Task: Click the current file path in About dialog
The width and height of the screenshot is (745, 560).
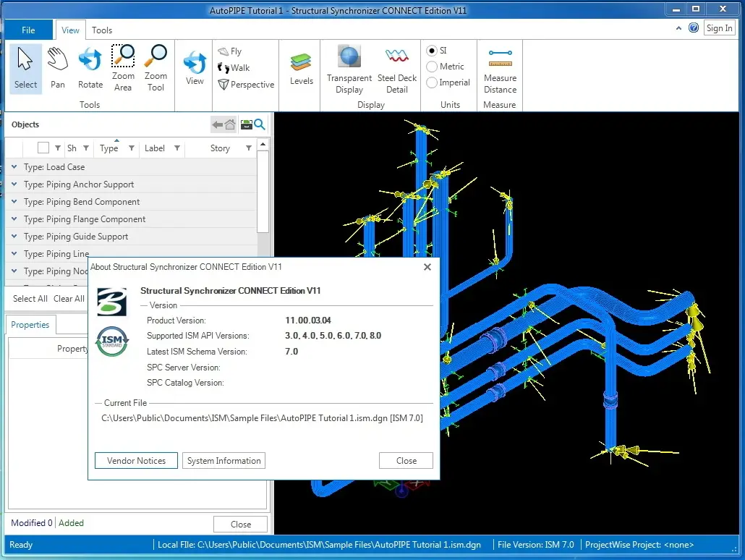Action: 262,418
